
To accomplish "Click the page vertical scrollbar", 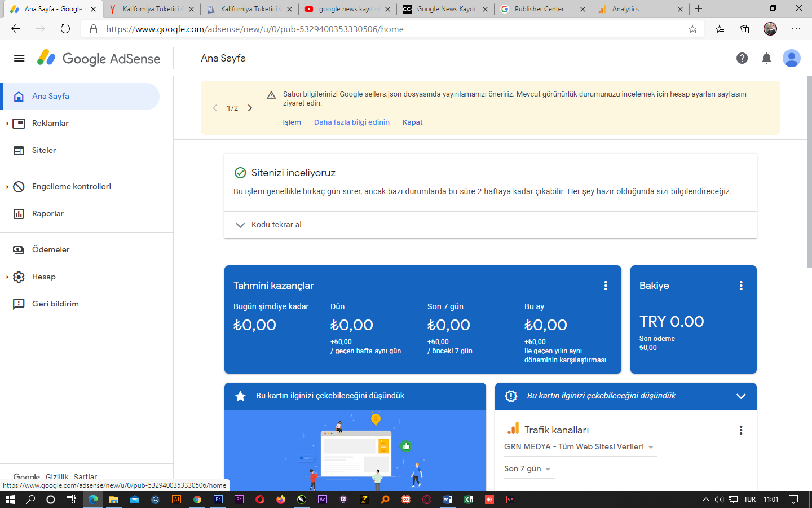I will click(x=810, y=172).
